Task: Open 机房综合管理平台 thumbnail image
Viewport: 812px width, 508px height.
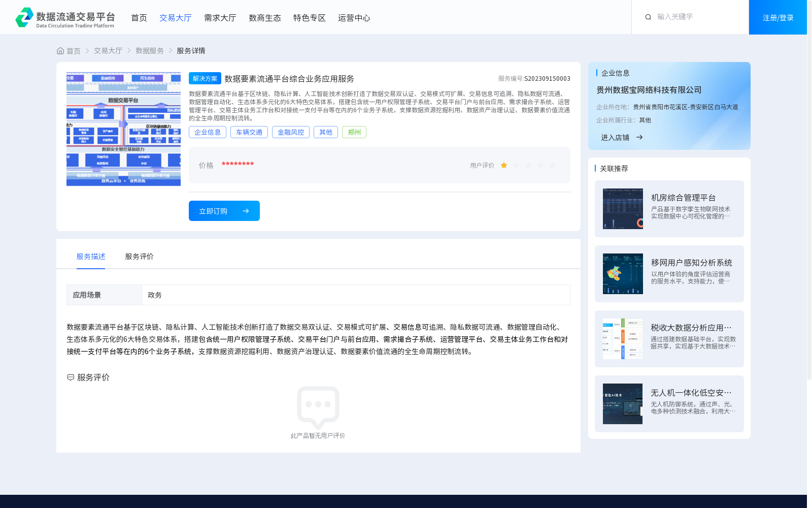Action: 623,209
